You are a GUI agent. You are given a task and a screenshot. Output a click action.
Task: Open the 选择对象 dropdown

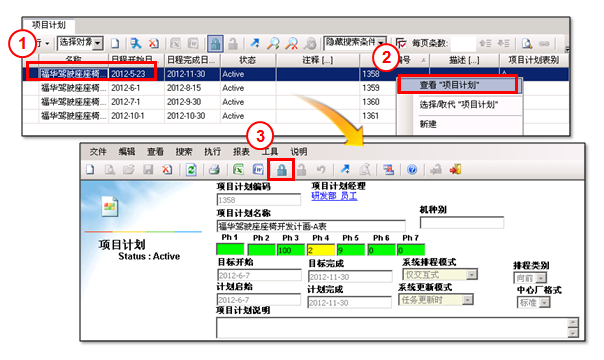(x=98, y=43)
